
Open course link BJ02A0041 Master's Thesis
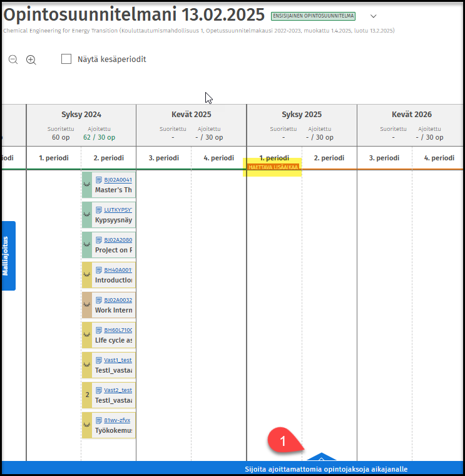pyautogui.click(x=118, y=180)
